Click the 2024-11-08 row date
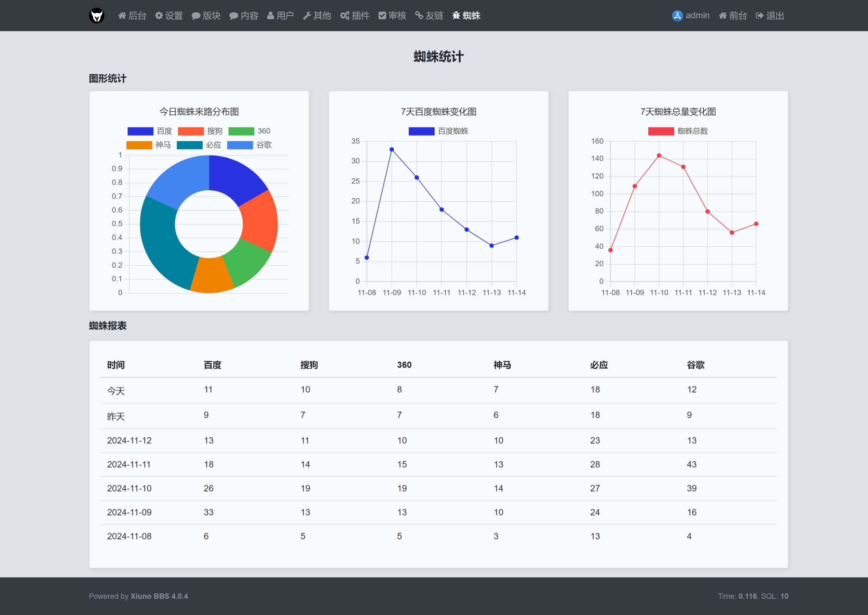The image size is (868, 615). 129,536
